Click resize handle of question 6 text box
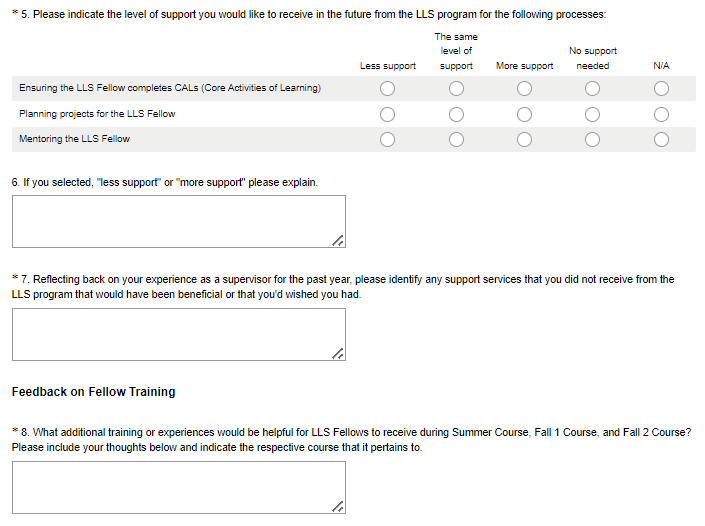The height and width of the screenshot is (526, 705). pos(338,240)
